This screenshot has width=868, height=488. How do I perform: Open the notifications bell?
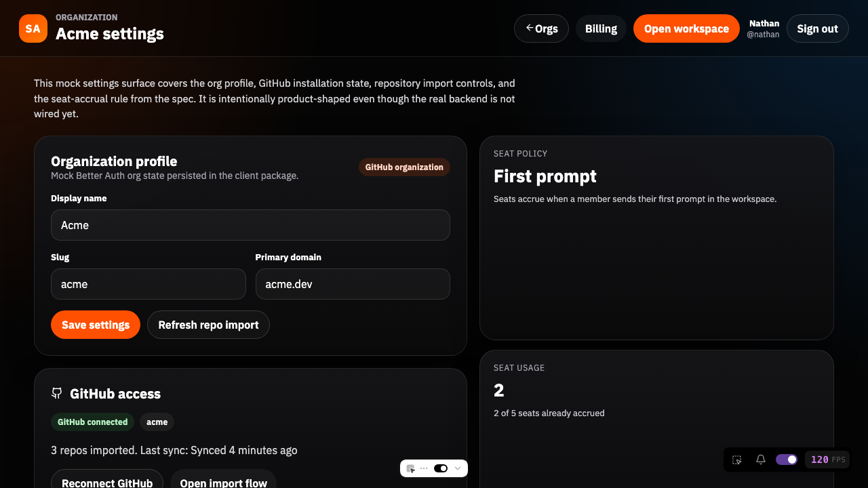pos(761,460)
